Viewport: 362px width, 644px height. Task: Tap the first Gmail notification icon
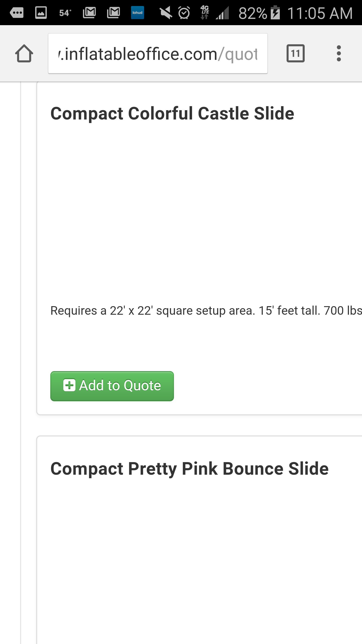click(89, 13)
